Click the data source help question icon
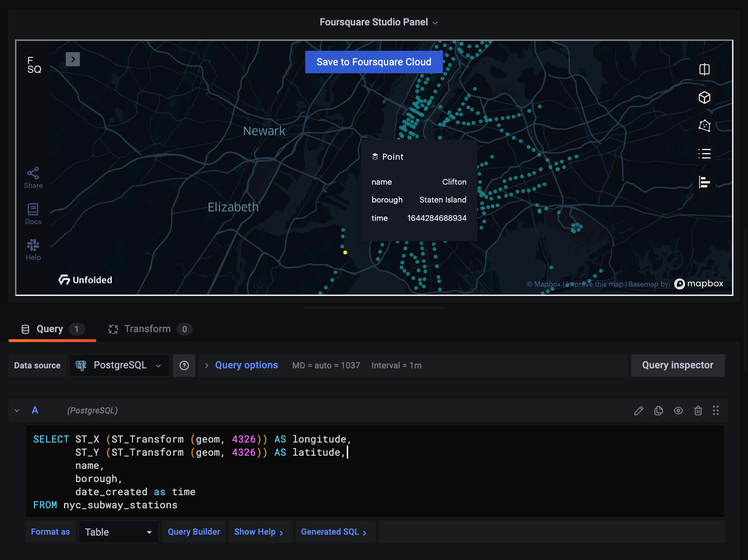The image size is (748, 560). (184, 366)
